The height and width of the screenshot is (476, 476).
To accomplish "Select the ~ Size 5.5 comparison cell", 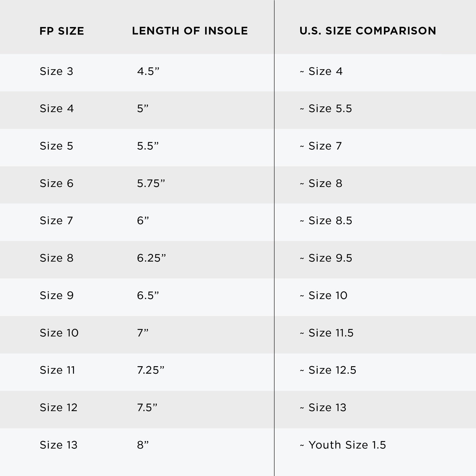I will (x=326, y=109).
